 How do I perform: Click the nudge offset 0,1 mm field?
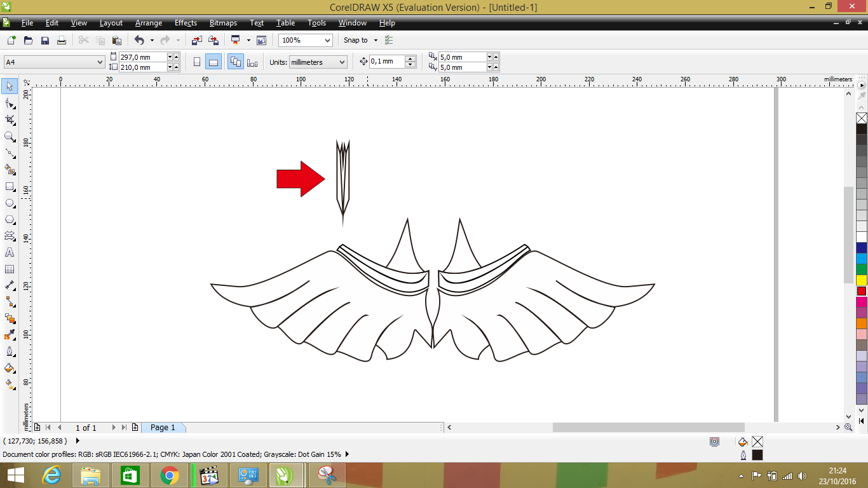coord(386,62)
